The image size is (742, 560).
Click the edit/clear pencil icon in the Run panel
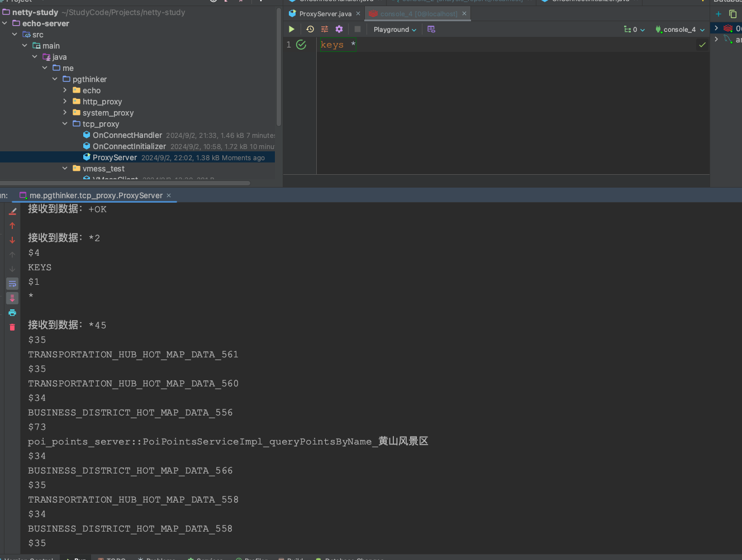pos(12,211)
